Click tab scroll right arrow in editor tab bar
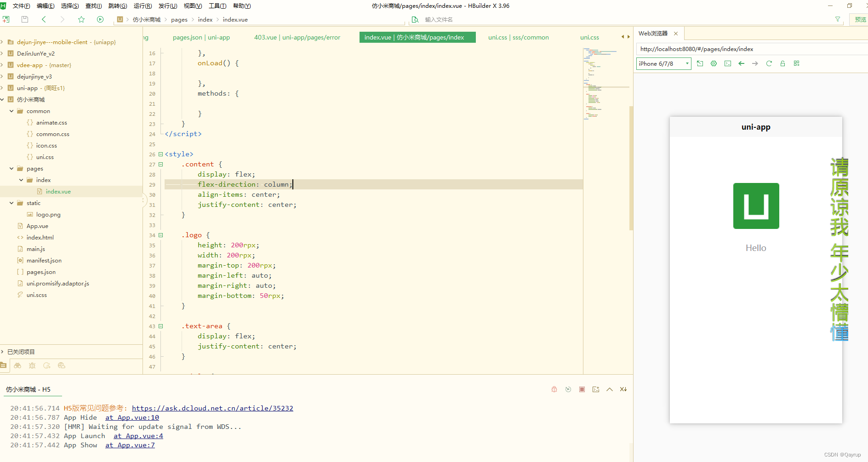 (628, 37)
